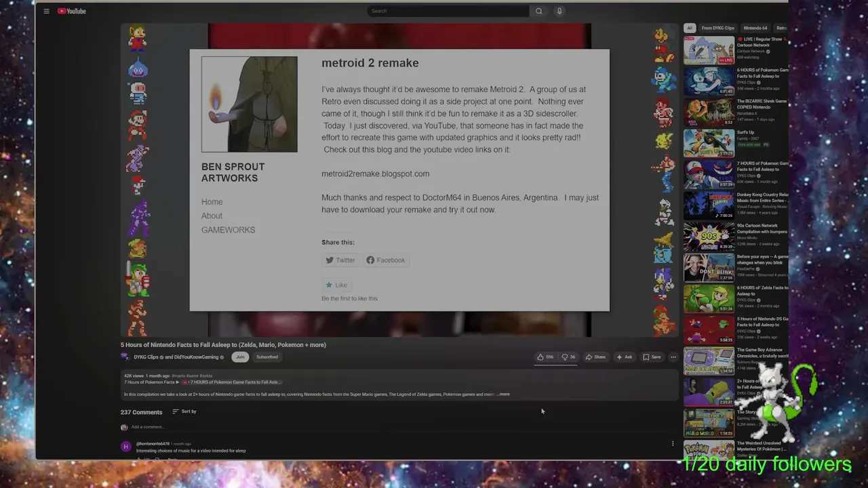Click the Facebook share button
Image resolution: width=868 pixels, height=488 pixels.
tap(385, 260)
